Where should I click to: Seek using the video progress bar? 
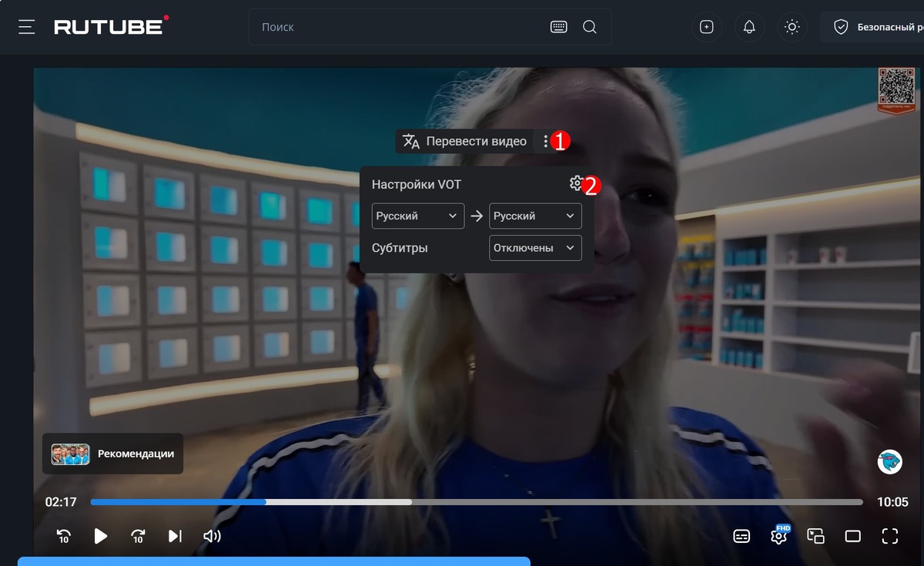coord(477,502)
